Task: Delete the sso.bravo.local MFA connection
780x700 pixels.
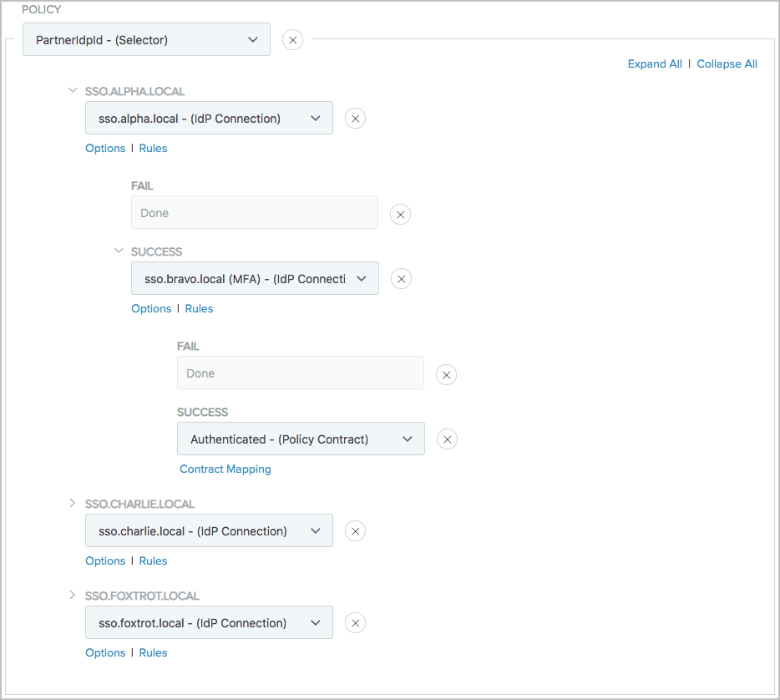Action: pyautogui.click(x=401, y=278)
